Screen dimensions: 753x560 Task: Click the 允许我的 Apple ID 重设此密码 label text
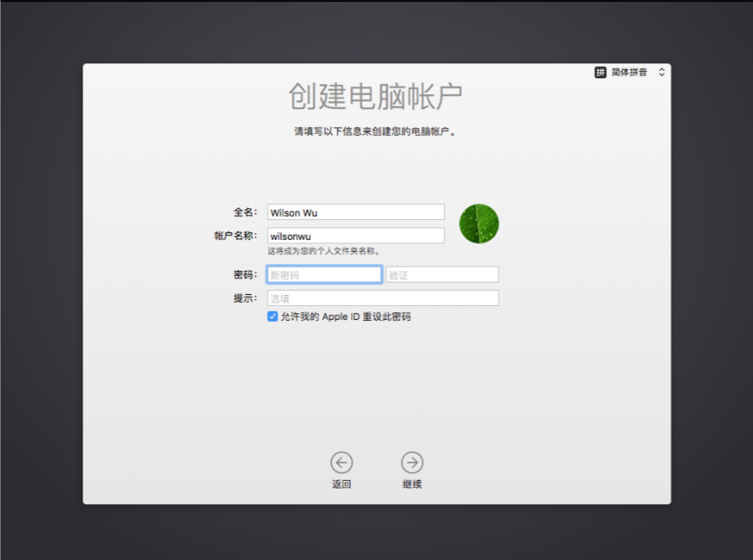tap(346, 317)
